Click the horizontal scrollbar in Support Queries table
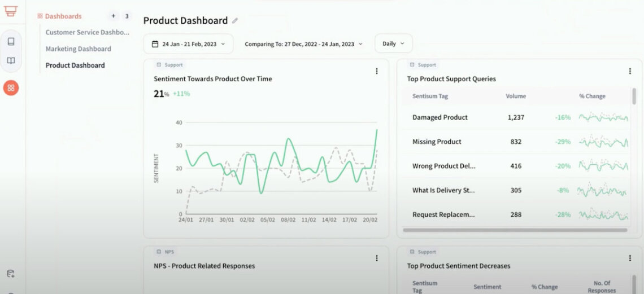 point(515,230)
